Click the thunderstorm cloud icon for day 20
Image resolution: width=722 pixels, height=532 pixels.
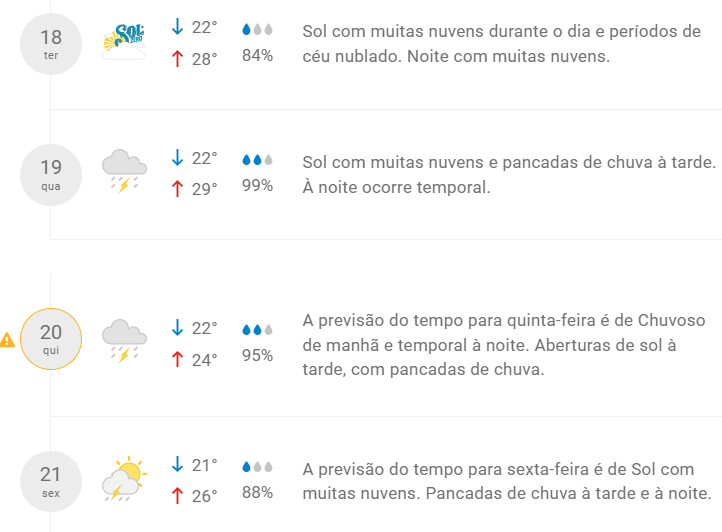[x=125, y=340]
